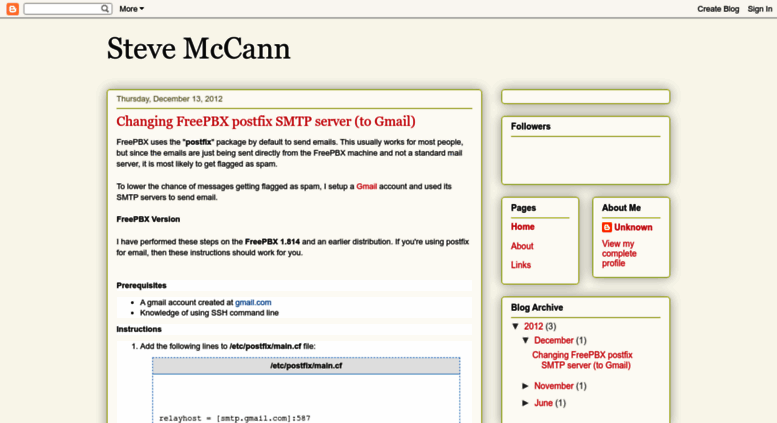Open the Steve McCann blog title
The height and width of the screenshot is (423, 777).
(x=198, y=49)
